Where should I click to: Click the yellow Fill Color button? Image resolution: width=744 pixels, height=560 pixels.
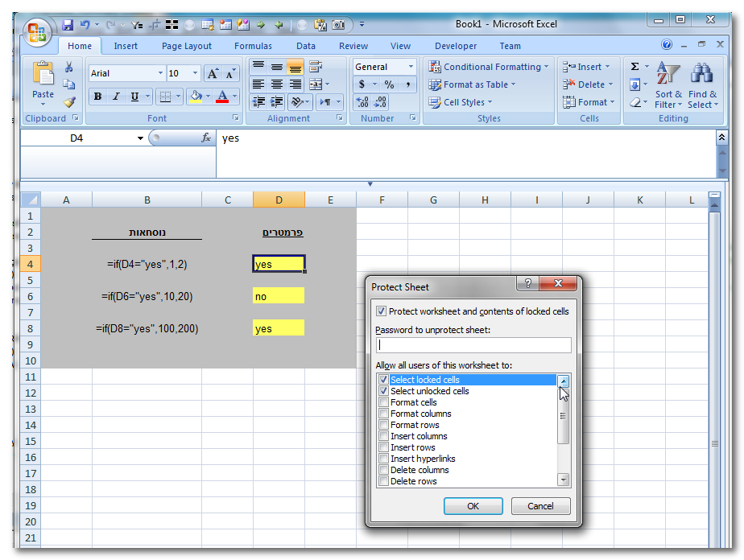194,97
